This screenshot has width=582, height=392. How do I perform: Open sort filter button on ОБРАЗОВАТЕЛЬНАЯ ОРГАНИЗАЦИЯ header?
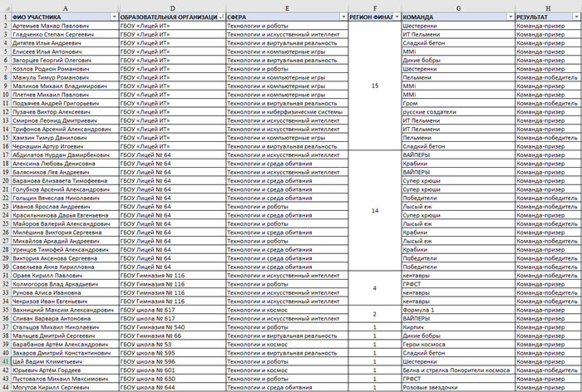coord(220,17)
